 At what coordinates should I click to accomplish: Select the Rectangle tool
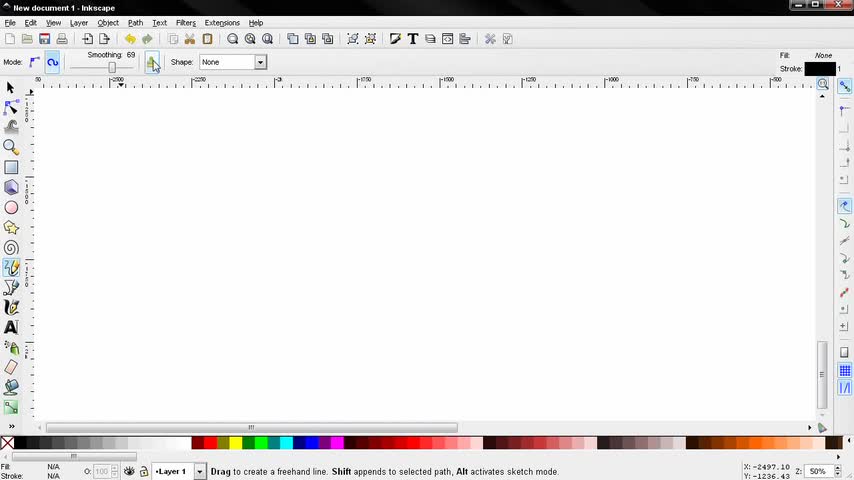(x=11, y=167)
